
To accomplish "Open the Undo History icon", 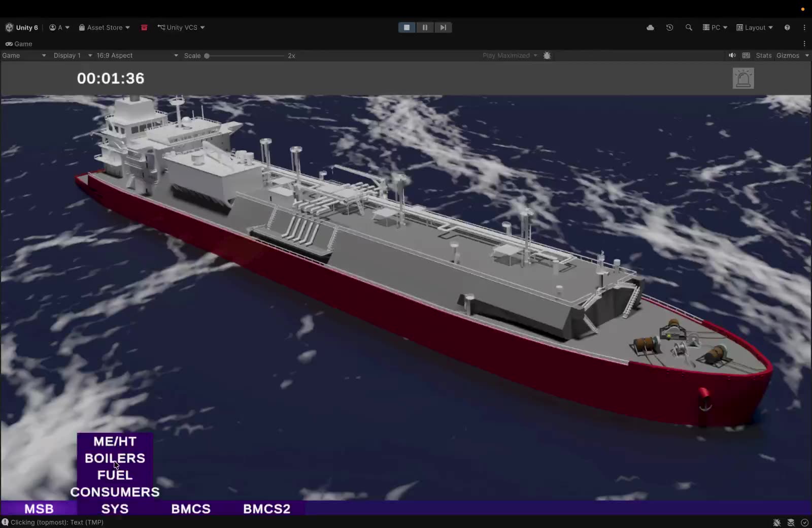I will pos(669,27).
